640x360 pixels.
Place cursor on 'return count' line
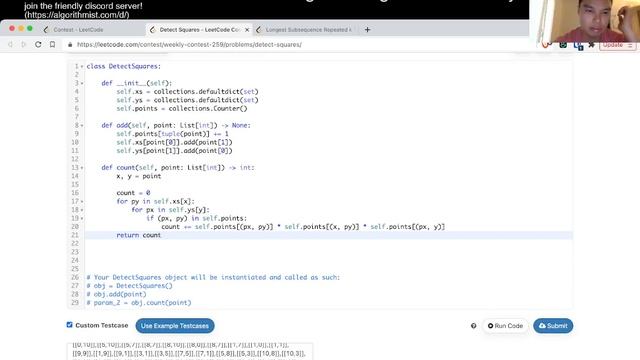pos(139,235)
